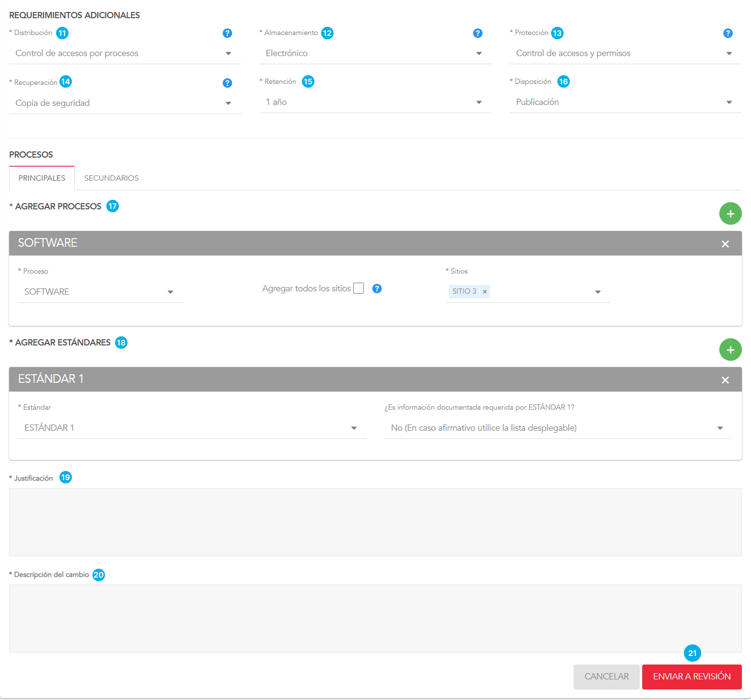
Task: Remove the SOFTWARE process panel
Action: [725, 244]
